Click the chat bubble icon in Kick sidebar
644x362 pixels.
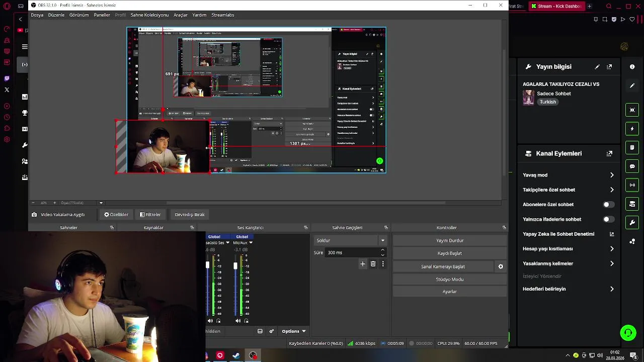click(x=632, y=166)
